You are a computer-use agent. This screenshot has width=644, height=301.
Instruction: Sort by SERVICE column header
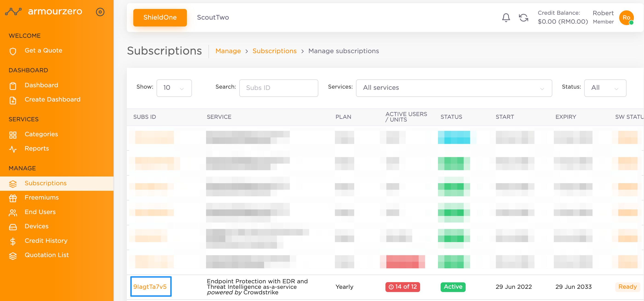(x=219, y=117)
